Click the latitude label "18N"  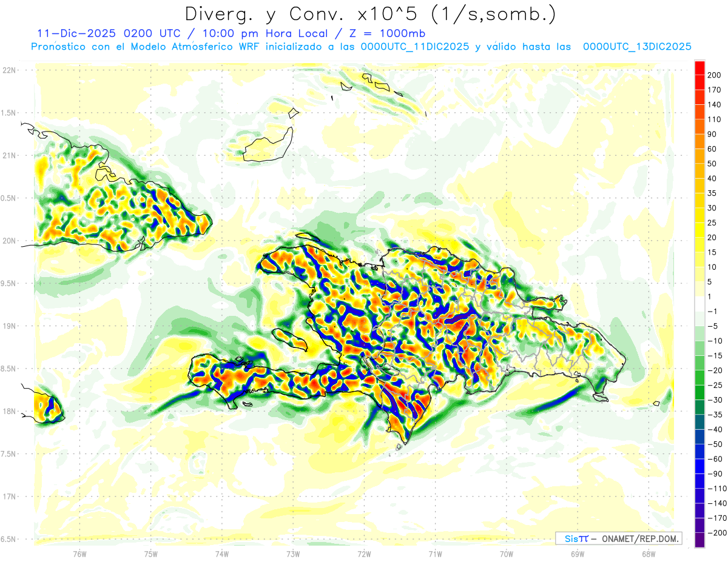[9, 412]
